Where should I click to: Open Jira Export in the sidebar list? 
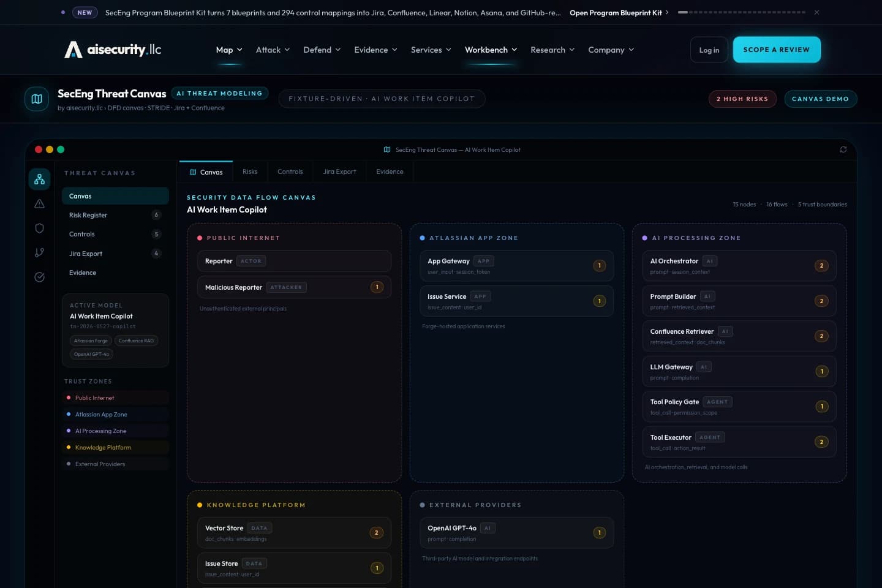click(115, 254)
